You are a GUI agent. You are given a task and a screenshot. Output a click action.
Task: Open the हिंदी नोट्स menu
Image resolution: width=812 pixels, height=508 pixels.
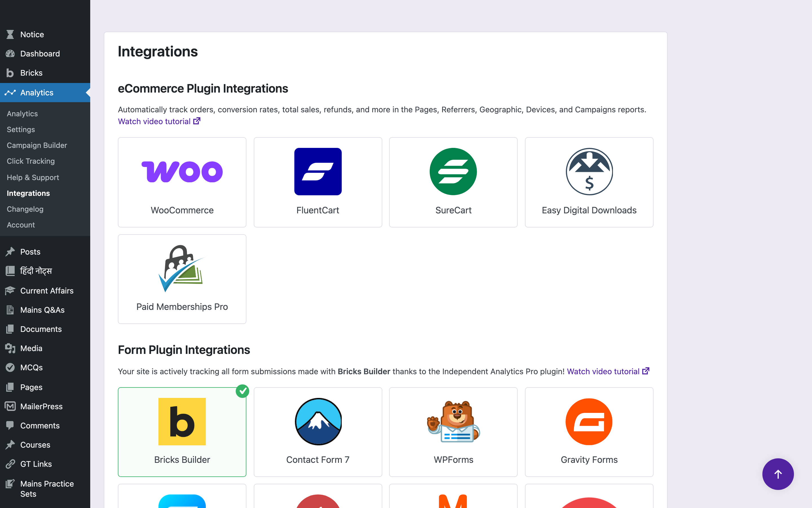pos(36,271)
